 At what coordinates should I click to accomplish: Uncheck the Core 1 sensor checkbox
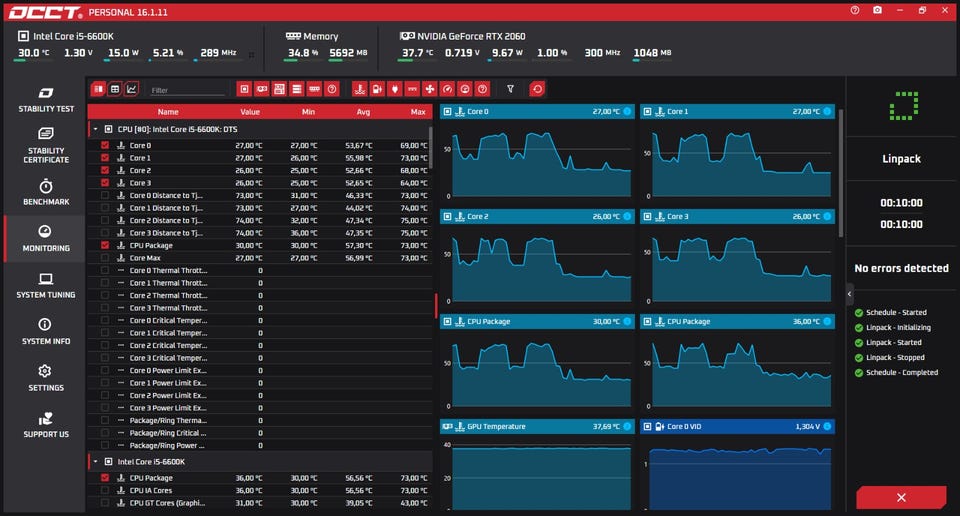[105, 158]
